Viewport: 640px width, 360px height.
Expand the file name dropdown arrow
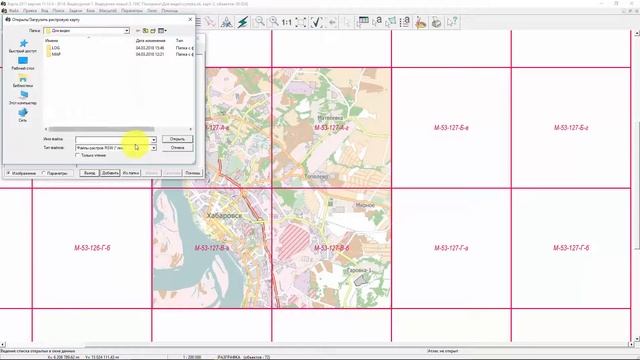click(153, 140)
